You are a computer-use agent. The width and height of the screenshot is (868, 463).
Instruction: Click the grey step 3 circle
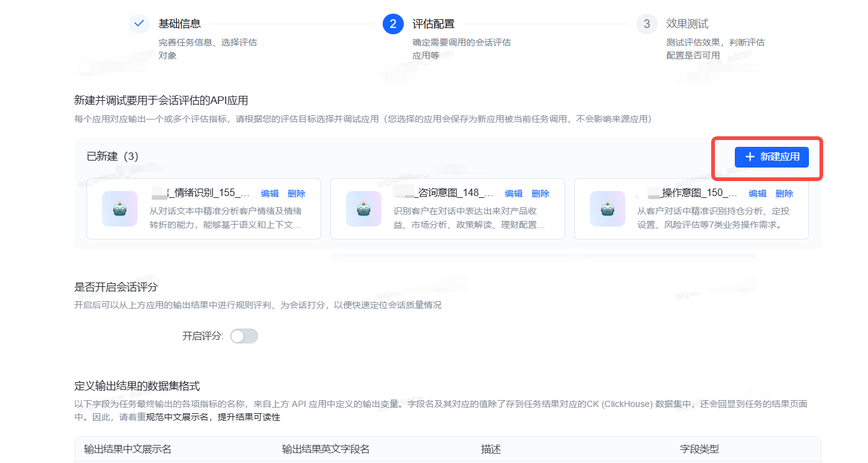point(647,24)
